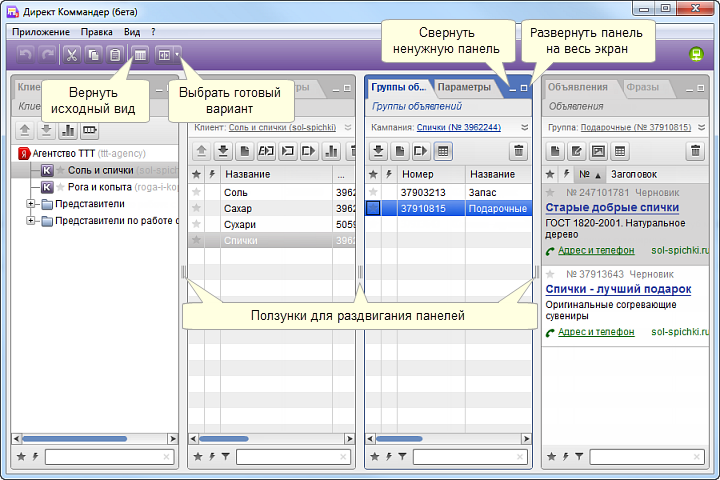Open the Правка menu
The width and height of the screenshot is (720, 480).
(96, 32)
